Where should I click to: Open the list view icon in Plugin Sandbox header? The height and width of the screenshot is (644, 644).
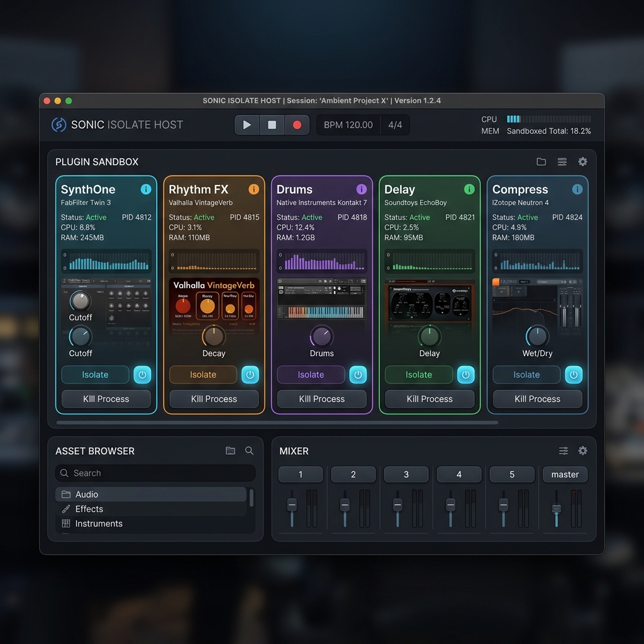click(x=562, y=162)
